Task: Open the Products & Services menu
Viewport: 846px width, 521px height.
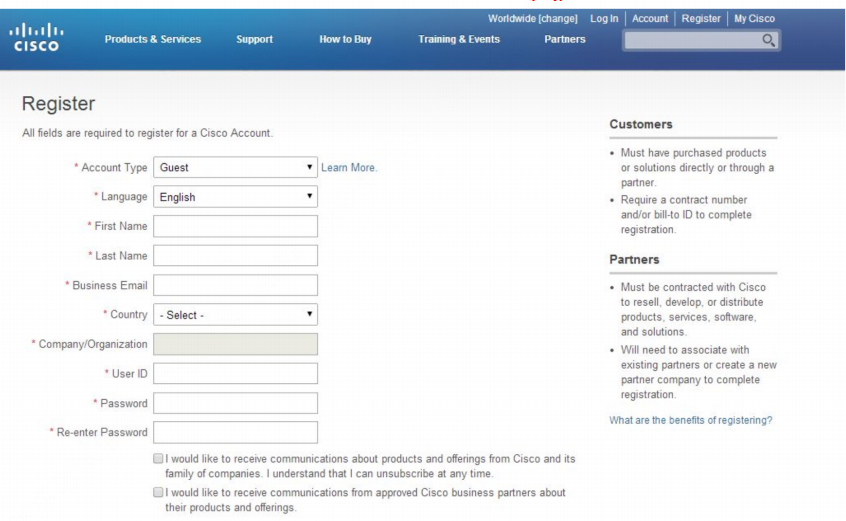Action: click(153, 39)
